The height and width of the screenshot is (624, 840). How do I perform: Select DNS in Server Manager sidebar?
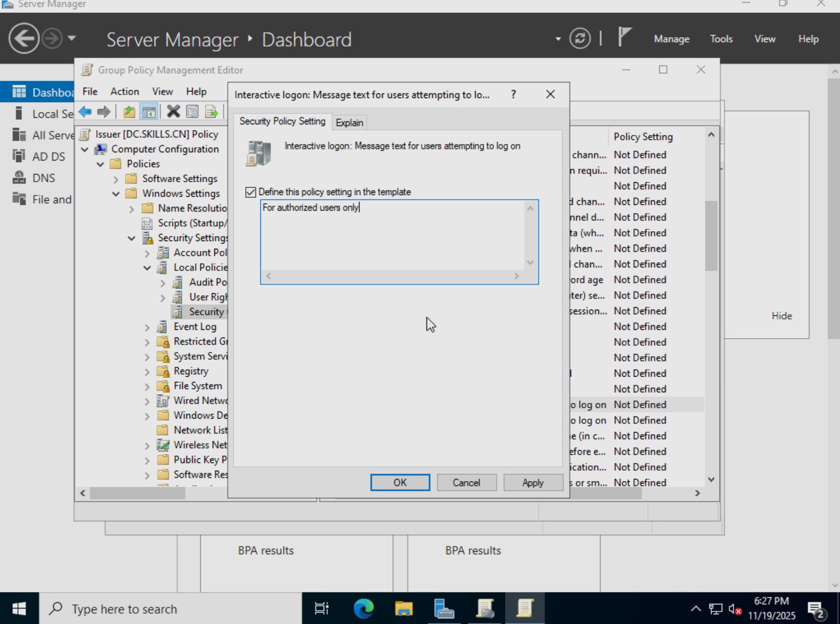pyautogui.click(x=43, y=178)
